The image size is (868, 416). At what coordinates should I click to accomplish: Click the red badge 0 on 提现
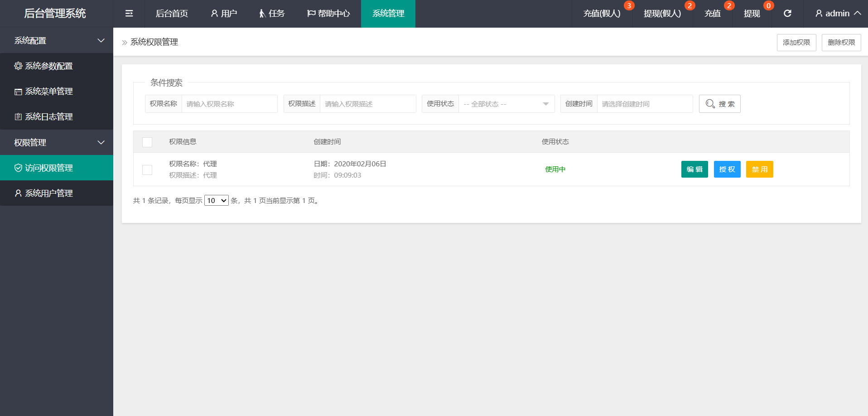point(768,5)
